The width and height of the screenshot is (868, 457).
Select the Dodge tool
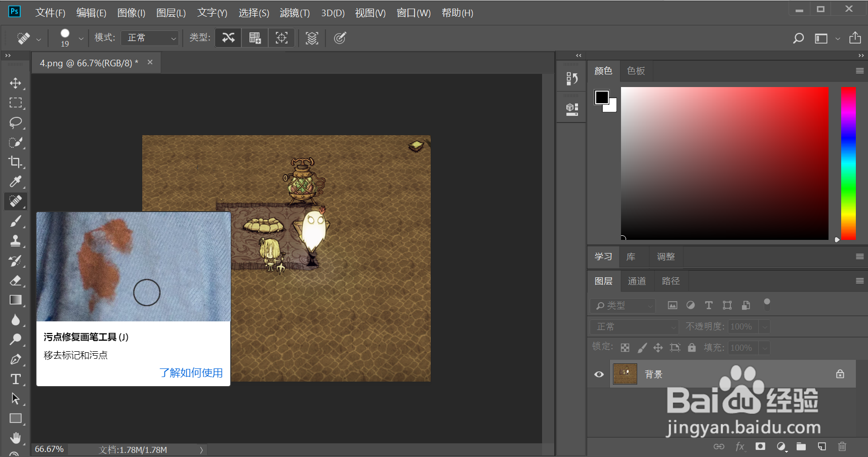[x=16, y=340]
